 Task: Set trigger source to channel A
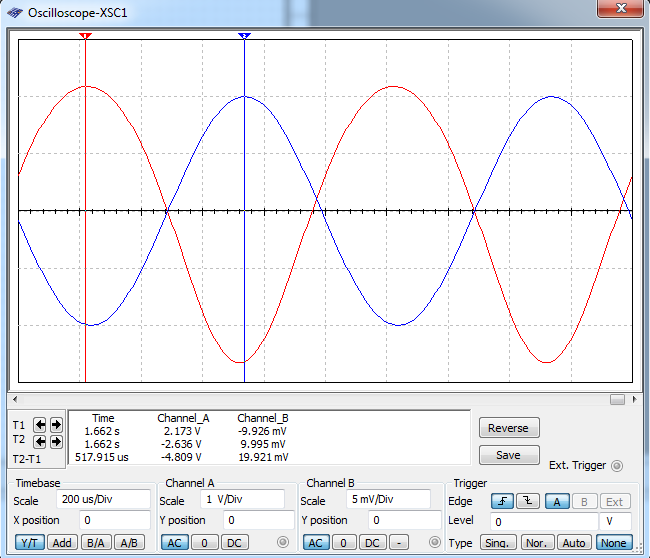tap(557, 501)
